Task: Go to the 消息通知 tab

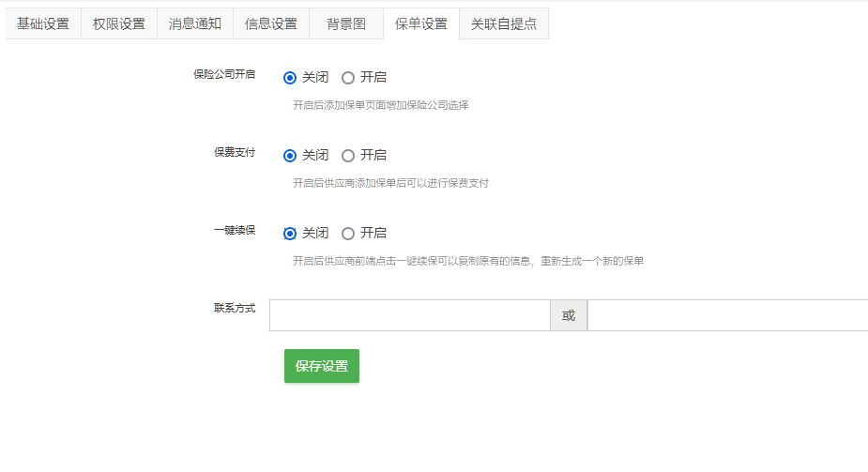Action: click(x=195, y=23)
